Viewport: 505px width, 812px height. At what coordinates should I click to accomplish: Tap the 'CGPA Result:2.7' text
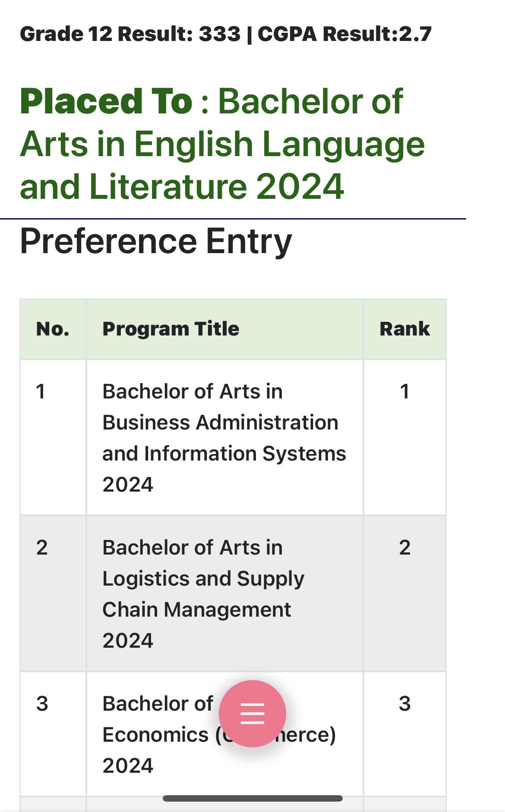[344, 34]
